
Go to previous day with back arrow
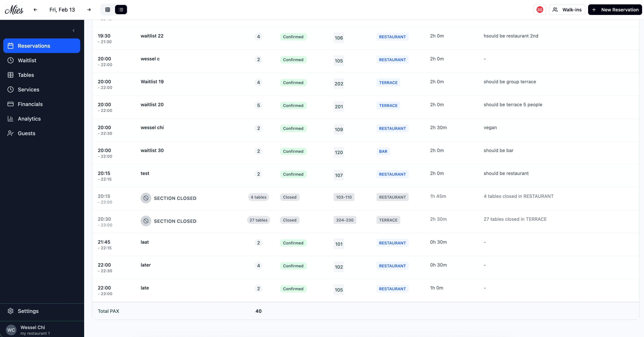click(x=35, y=9)
